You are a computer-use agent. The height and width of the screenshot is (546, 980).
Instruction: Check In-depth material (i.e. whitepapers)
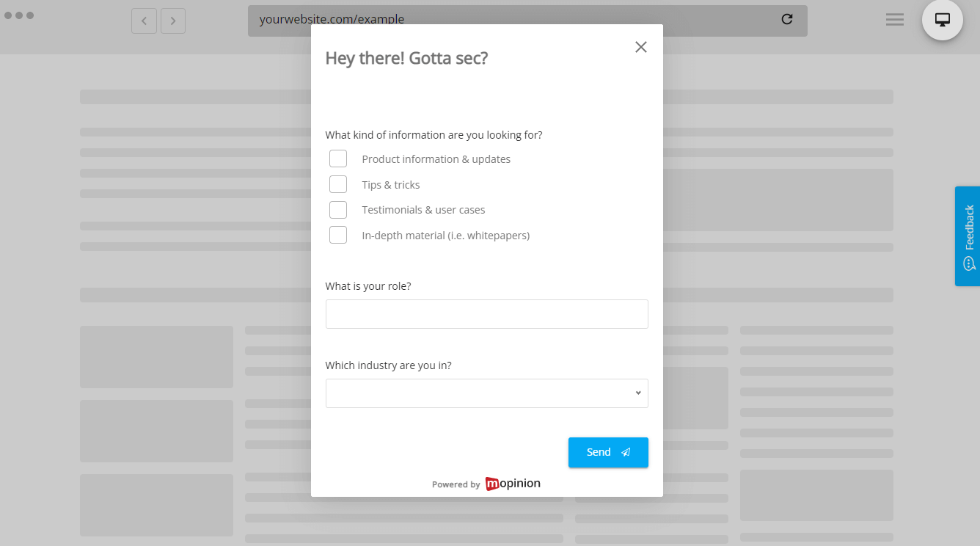click(338, 235)
